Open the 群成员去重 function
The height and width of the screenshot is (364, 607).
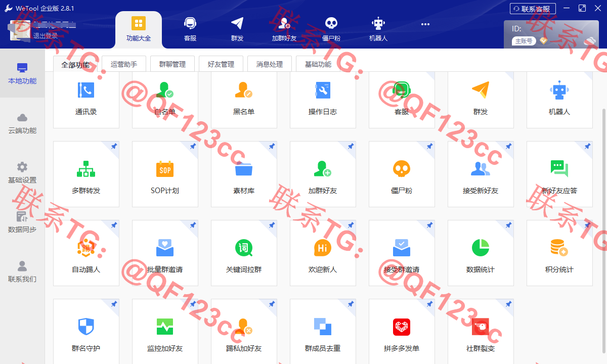tap(323, 331)
